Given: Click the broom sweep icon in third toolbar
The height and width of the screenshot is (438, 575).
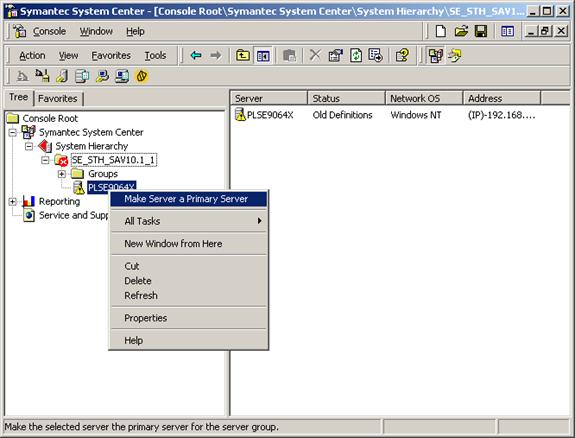Looking at the screenshot, I should click(x=42, y=76).
